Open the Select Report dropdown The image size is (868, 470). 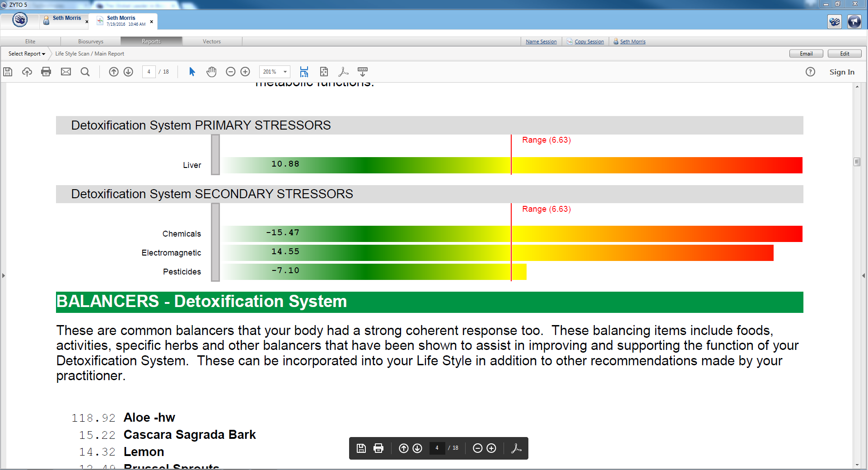pos(25,53)
